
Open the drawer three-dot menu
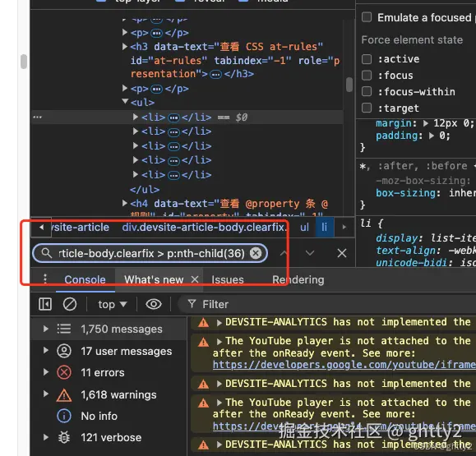(45, 279)
